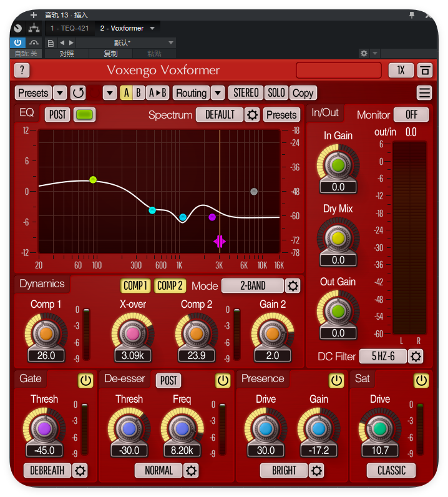The height and width of the screenshot is (497, 448).
Task: Open the hamburger main menu icon
Action: coord(424,93)
